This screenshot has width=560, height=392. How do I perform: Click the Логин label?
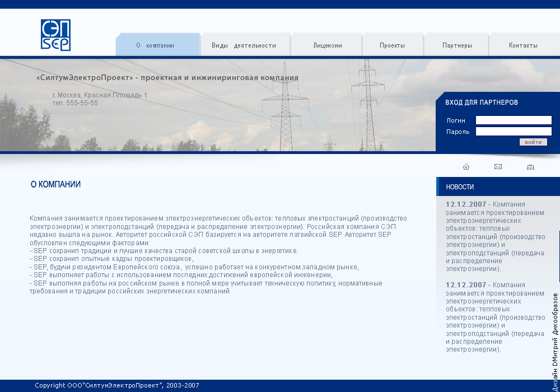tap(456, 120)
